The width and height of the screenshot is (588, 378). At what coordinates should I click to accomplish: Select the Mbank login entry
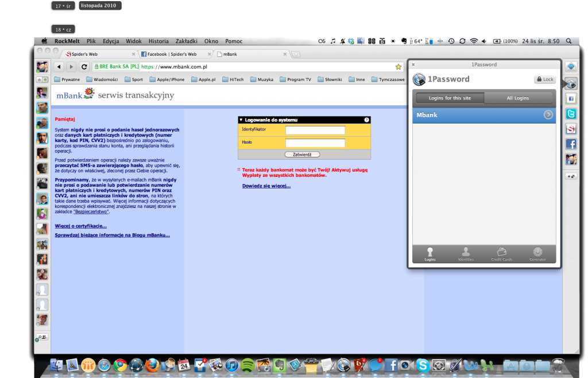484,115
